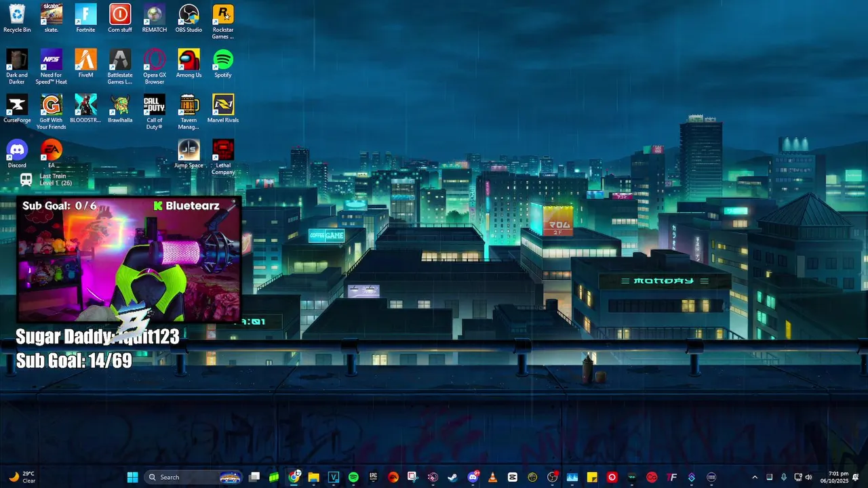Select Tavern Manager desktop shortcut

[x=189, y=112]
